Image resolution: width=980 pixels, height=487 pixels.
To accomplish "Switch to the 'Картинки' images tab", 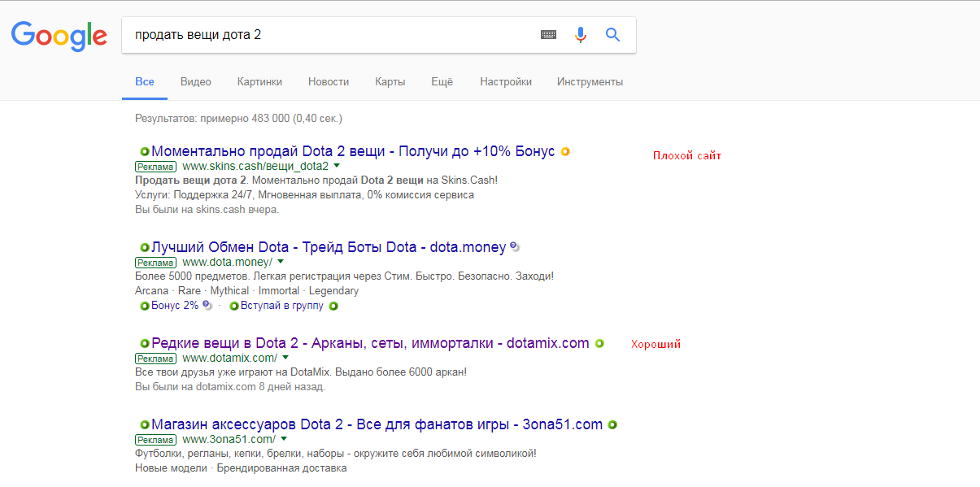I will (x=259, y=81).
